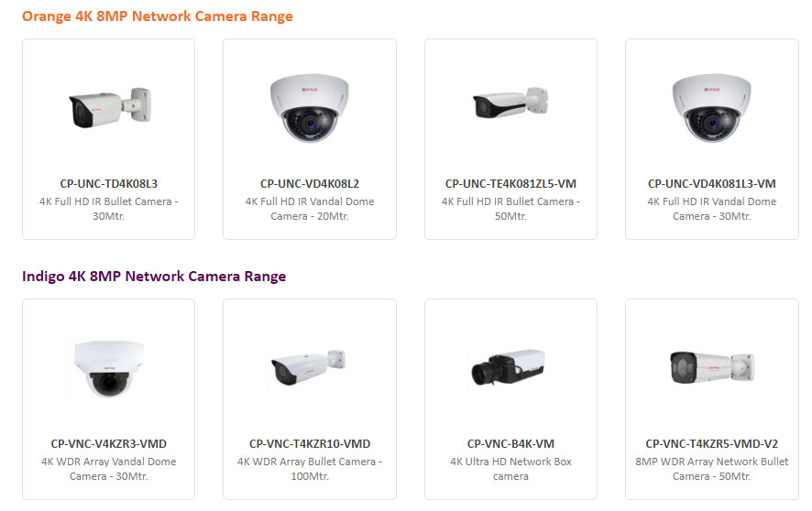Click the Indigo 4K 8MP Network Camera Range heading
The image size is (812, 511).
(x=154, y=277)
